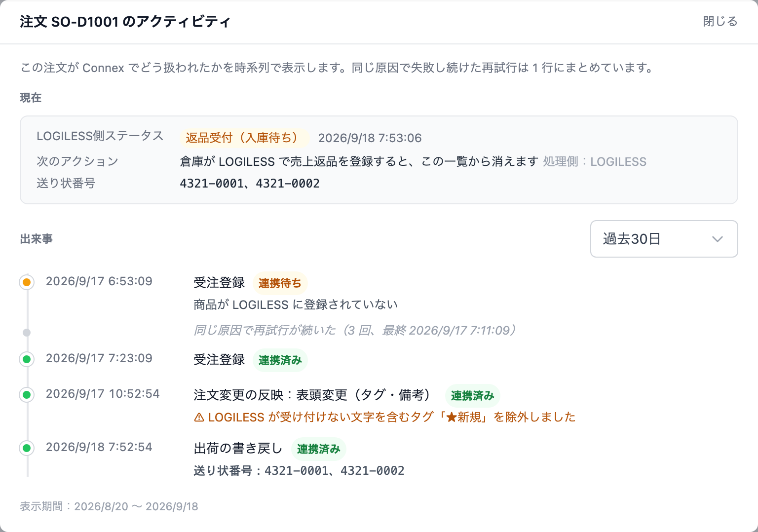Click the timestamp 2026/9/17 10:52:54
Viewport: 758px width, 532px height.
click(103, 394)
